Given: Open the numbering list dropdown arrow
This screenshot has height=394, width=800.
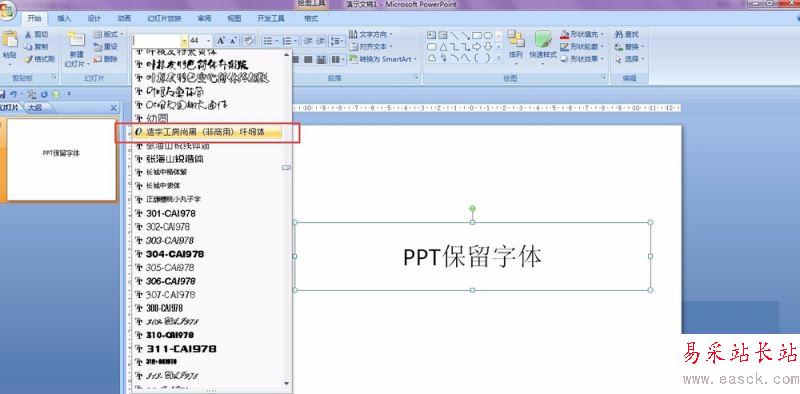Looking at the screenshot, I should tap(296, 40).
